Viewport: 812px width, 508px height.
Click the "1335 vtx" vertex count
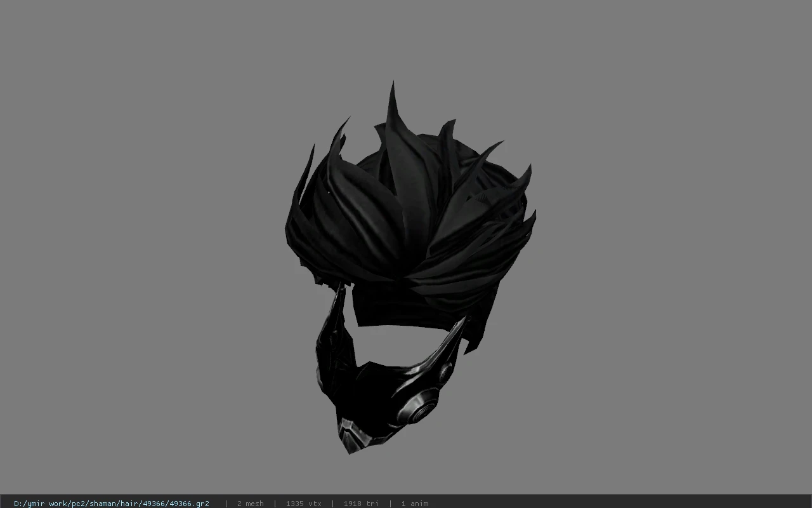(x=303, y=504)
